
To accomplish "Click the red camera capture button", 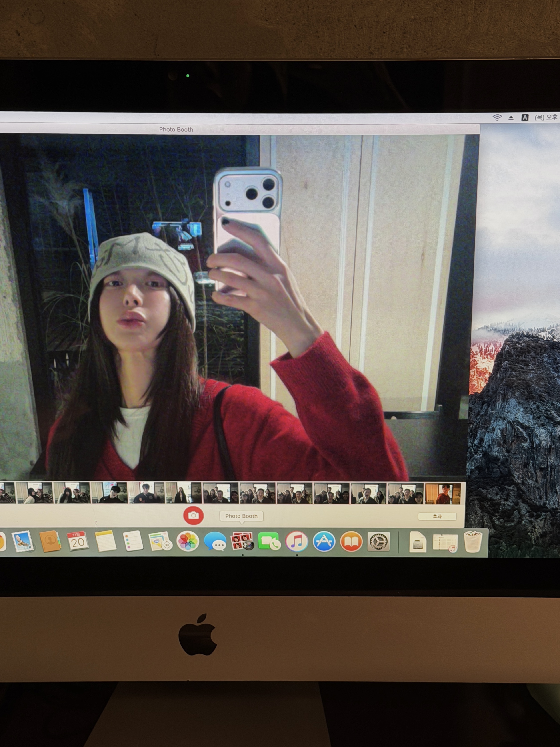I will [193, 515].
